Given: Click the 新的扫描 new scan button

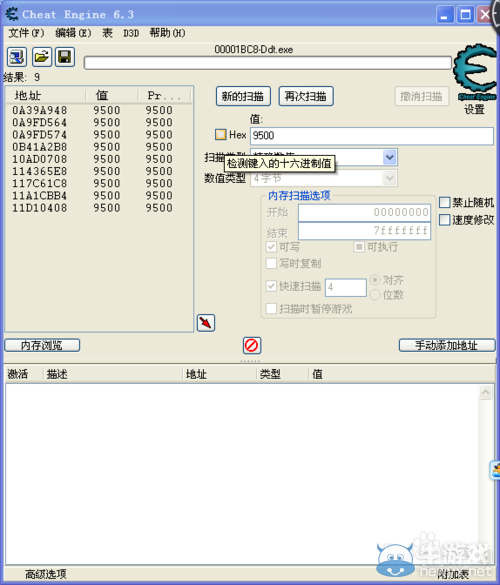Looking at the screenshot, I should 243,97.
